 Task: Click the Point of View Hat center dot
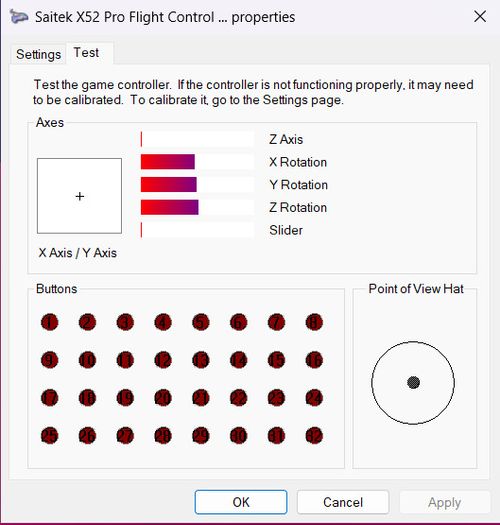413,382
